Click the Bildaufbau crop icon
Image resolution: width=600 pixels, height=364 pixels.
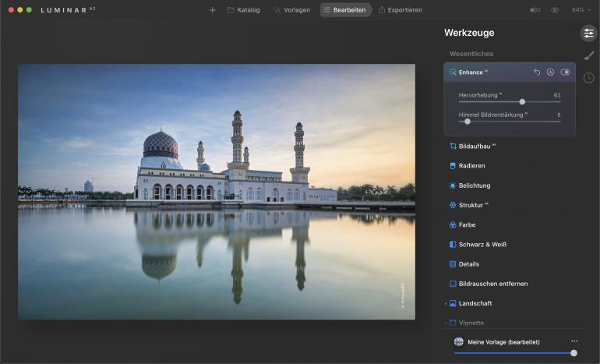click(453, 146)
